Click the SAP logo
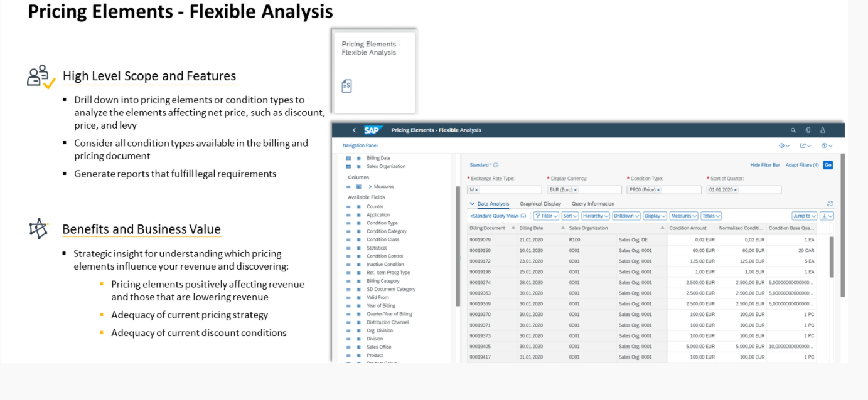The width and height of the screenshot is (868, 400). pos(372,130)
